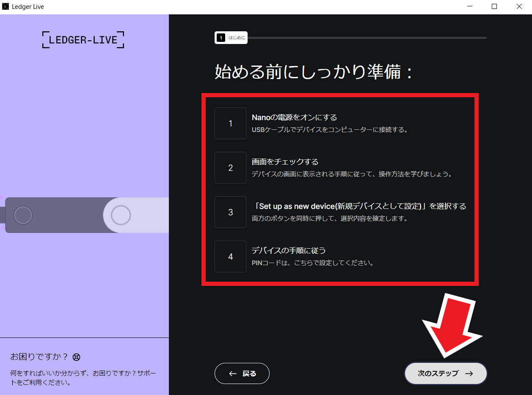Screen dimensions: 532x395
Task: Click the PINコードは、こちらで設定してください text
Action: [313, 263]
